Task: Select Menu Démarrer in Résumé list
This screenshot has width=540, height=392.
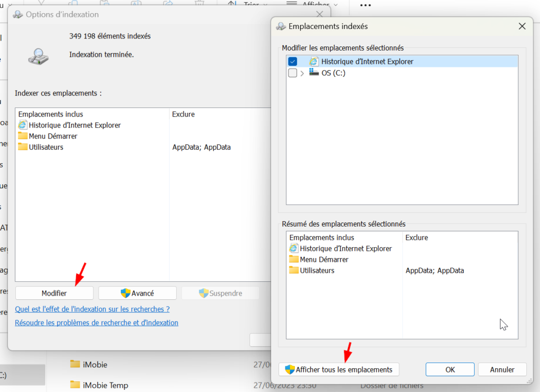Action: click(324, 260)
